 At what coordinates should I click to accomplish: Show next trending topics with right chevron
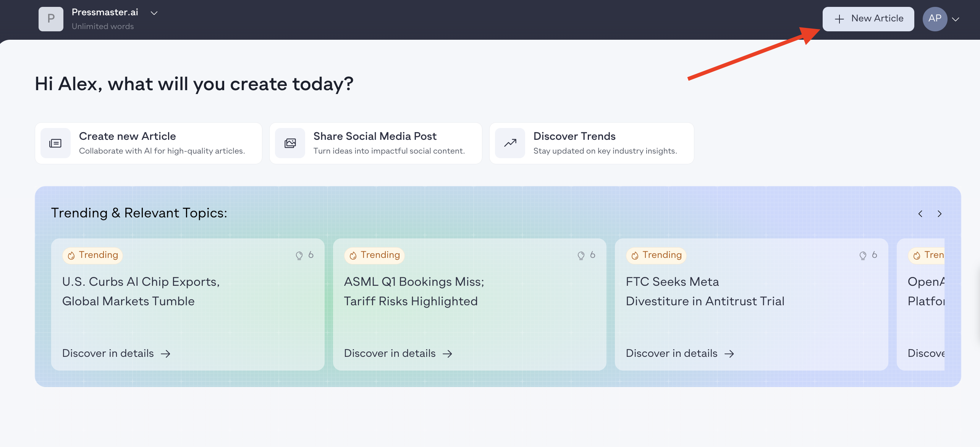tap(940, 214)
